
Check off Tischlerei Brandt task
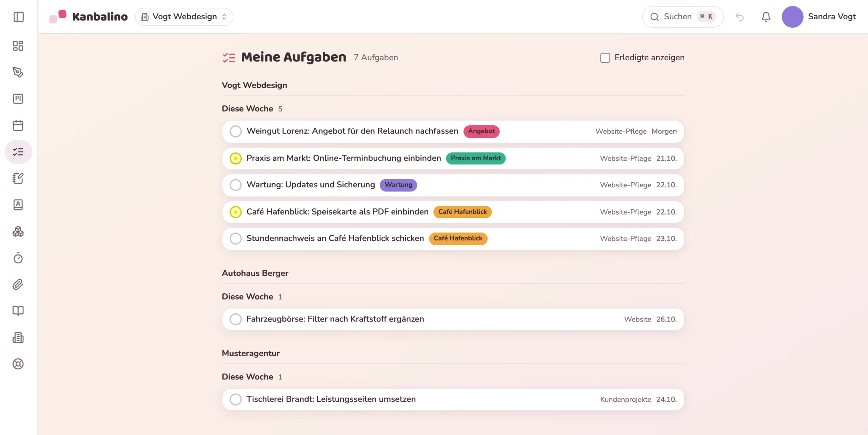coord(236,399)
